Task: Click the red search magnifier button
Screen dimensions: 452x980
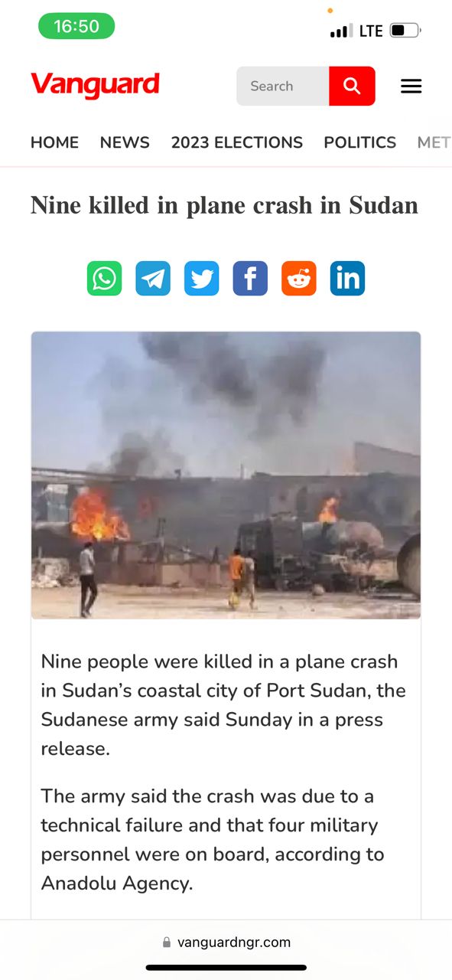Action: pos(352,86)
